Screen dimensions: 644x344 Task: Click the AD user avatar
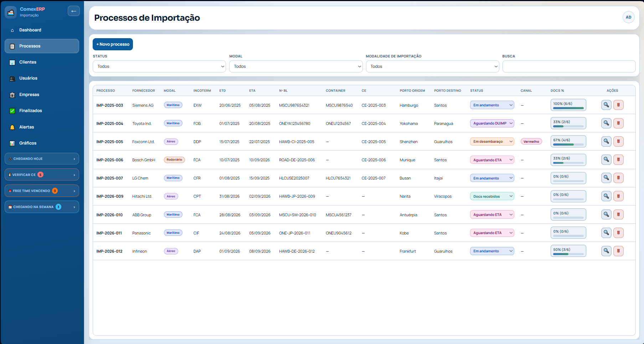pyautogui.click(x=628, y=17)
